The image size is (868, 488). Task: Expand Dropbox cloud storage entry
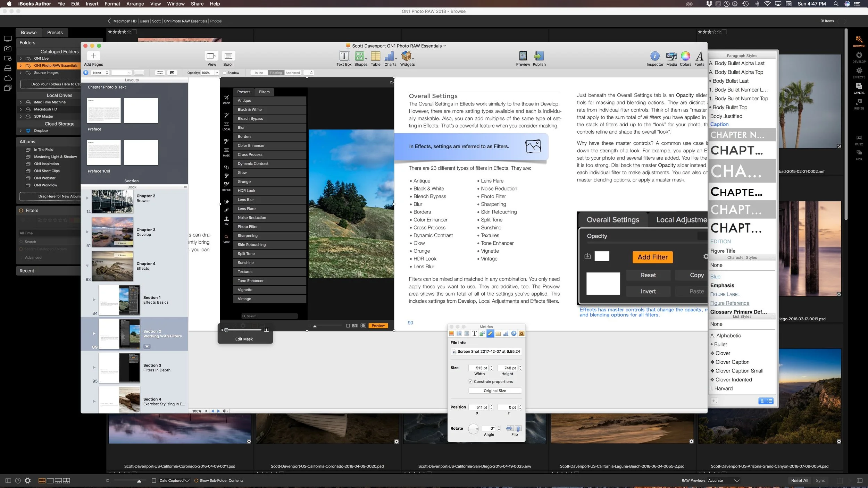(x=20, y=131)
